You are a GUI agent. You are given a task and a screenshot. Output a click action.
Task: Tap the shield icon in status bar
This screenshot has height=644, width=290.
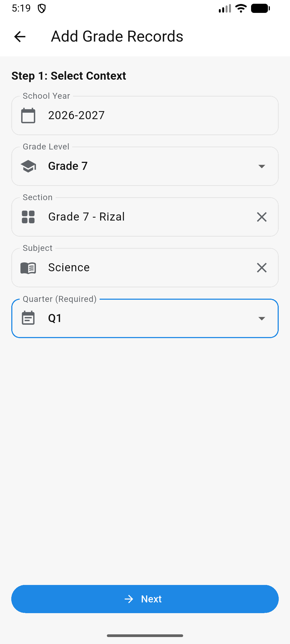coord(42,9)
